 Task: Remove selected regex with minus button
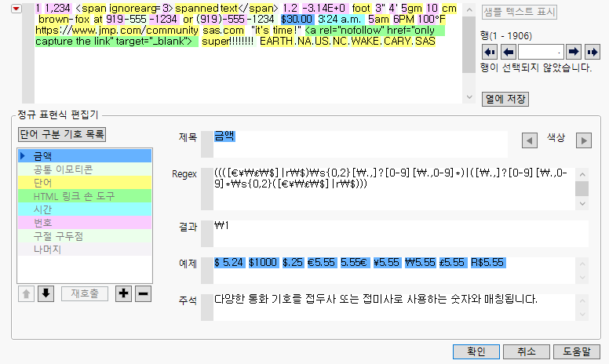click(x=143, y=293)
